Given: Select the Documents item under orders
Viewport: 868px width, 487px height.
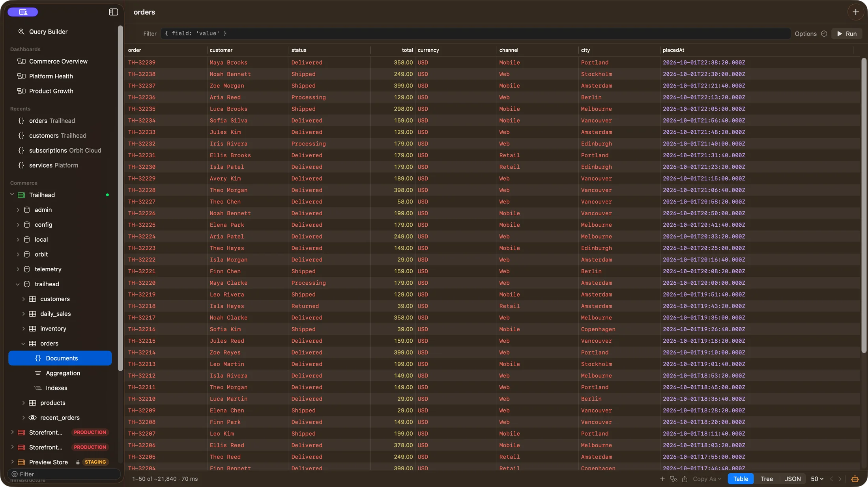Looking at the screenshot, I should (x=60, y=358).
